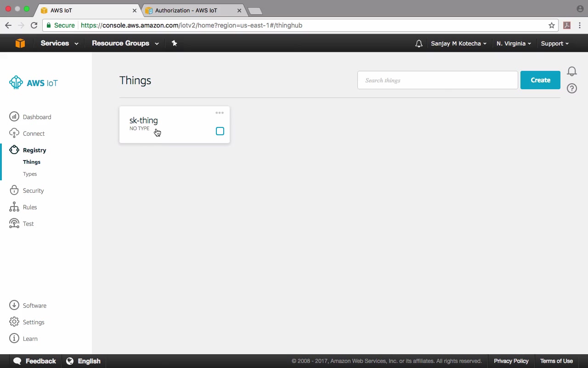Open the sk-thing card by its name
The width and height of the screenshot is (588, 368).
143,121
